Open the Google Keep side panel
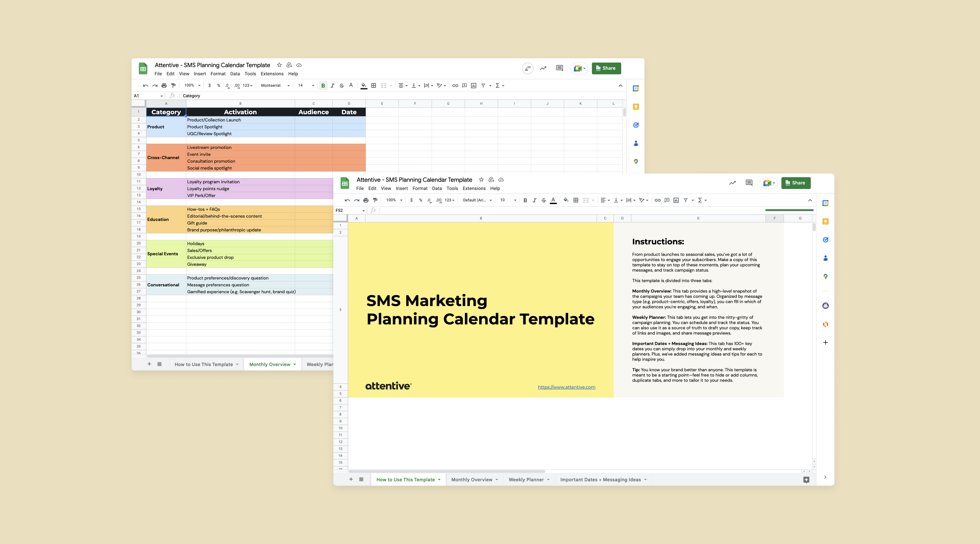The height and width of the screenshot is (544, 980). click(826, 221)
